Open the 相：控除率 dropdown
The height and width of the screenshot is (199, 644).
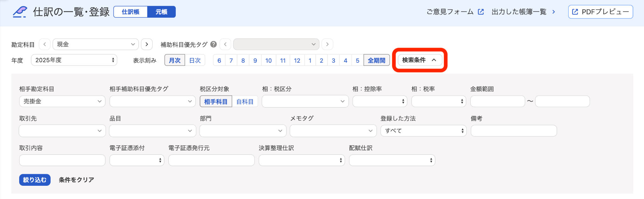pos(380,101)
